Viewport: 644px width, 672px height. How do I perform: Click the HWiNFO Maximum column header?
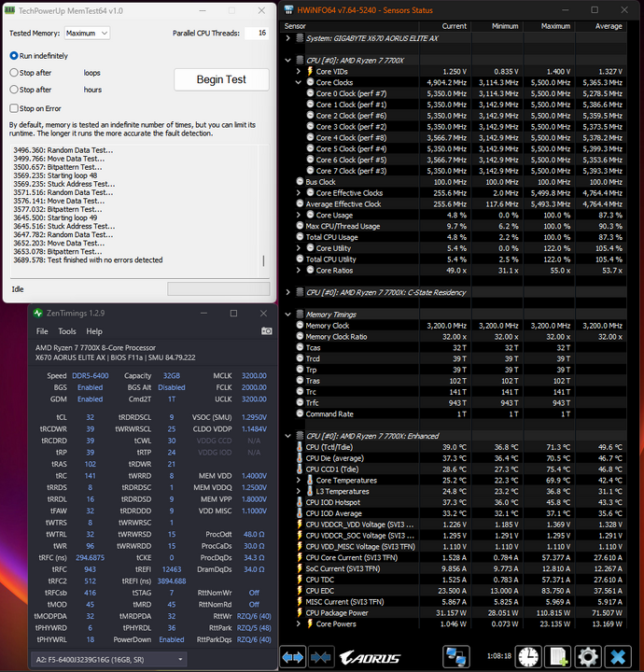pos(550,26)
